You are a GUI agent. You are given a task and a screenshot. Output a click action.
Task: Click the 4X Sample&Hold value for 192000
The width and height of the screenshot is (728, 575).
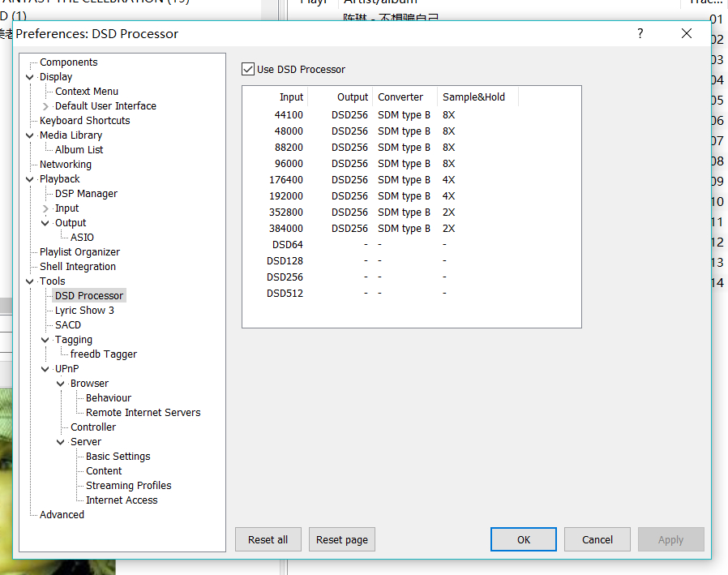tap(448, 196)
